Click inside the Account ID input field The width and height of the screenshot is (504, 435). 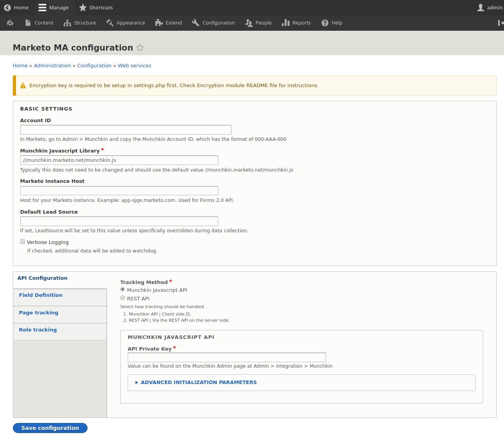[x=126, y=129]
